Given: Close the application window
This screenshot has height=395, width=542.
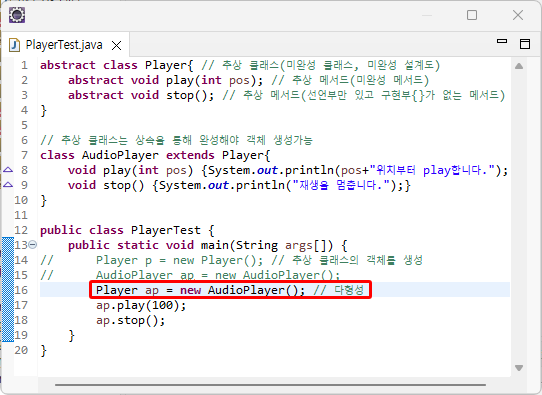Looking at the screenshot, I should [518, 15].
